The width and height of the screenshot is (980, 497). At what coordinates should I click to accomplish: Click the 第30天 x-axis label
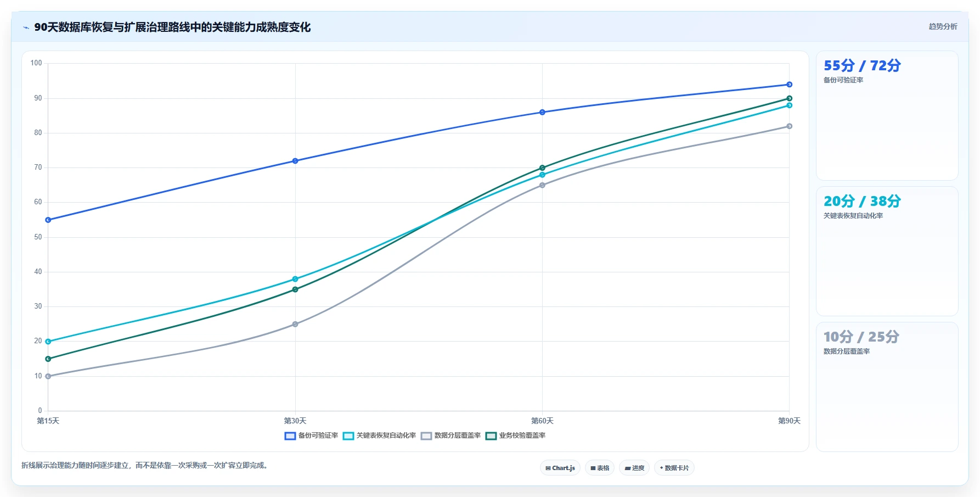[x=295, y=421]
